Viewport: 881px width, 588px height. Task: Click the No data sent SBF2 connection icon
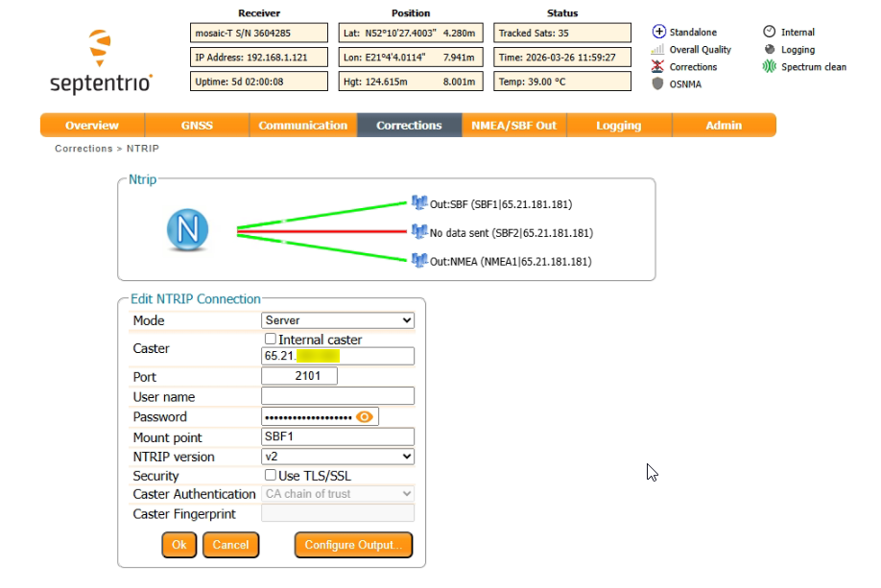coord(419,231)
